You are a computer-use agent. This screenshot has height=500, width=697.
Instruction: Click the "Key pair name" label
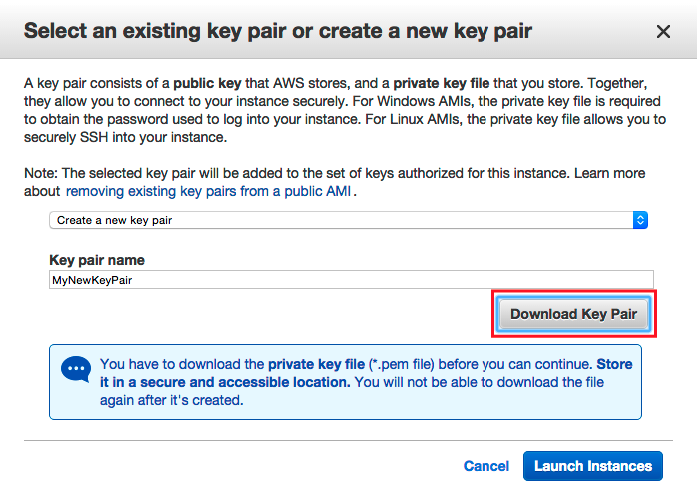[97, 260]
